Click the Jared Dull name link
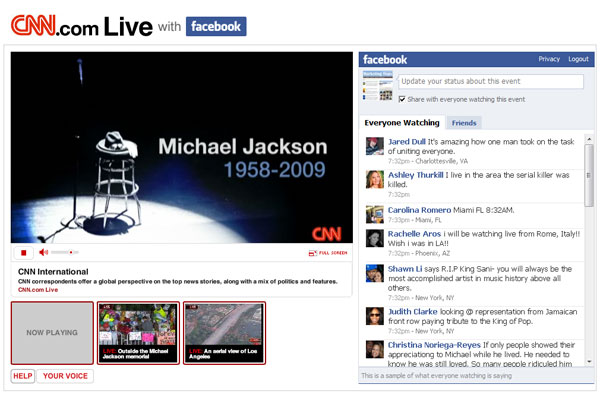Viewport: 600px width, 394px height. click(x=407, y=142)
